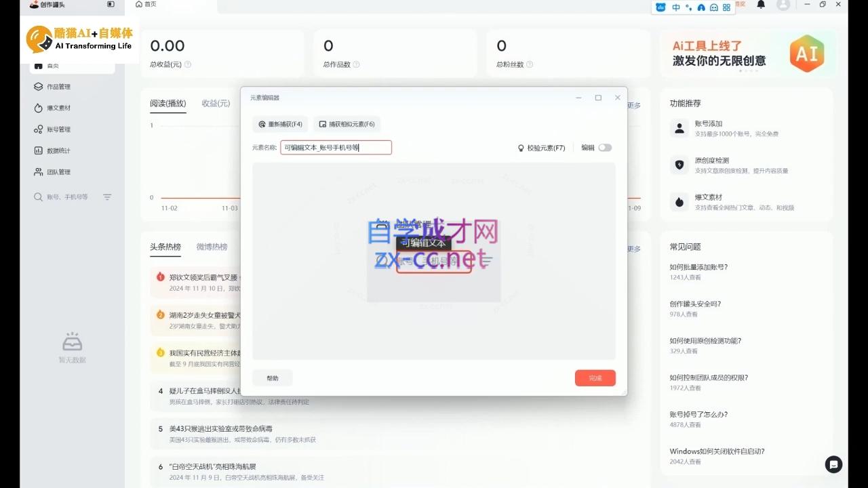Click the punctuation mode icon in the IME bar
Screen dimensions: 868x488
pyautogui.click(x=689, y=7)
